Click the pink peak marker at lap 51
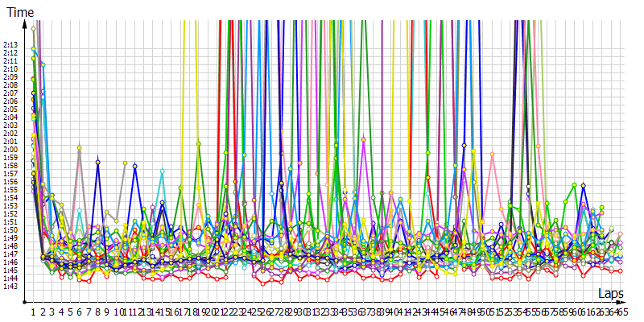Image resolution: width=644 pixels, height=322 pixels. pos(492,153)
